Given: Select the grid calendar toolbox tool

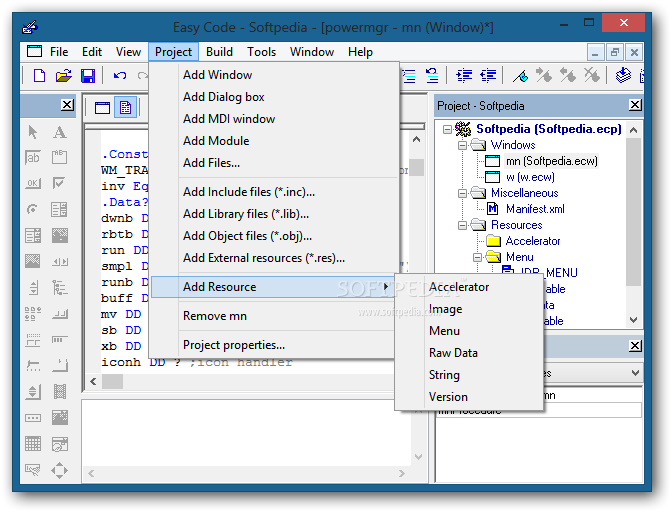Looking at the screenshot, I should (x=33, y=444).
